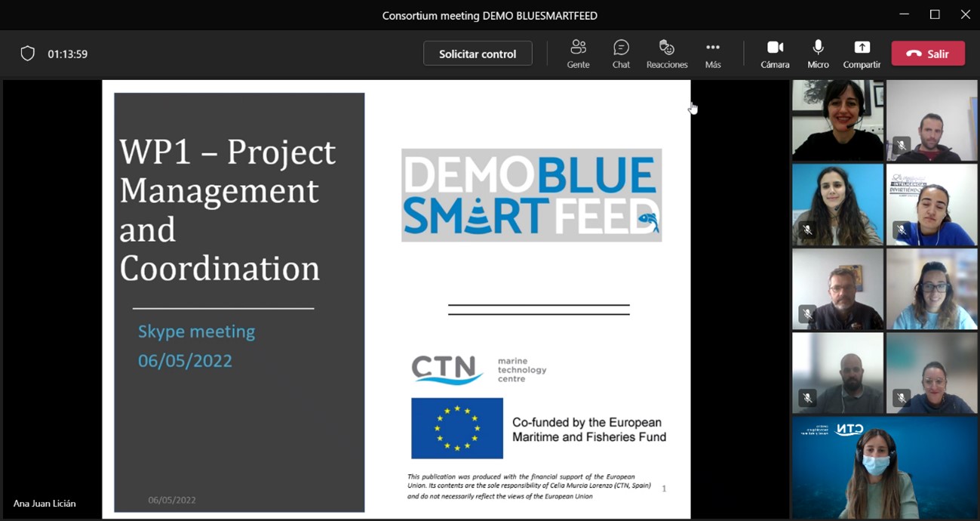This screenshot has width=980, height=521.
Task: Click the blue 06/05/2022 date on slide
Action: 185,361
